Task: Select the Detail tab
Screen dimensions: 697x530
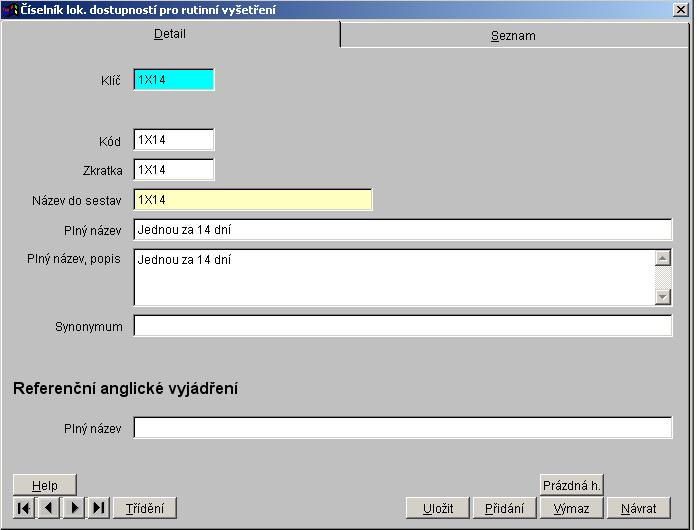Action: (170, 34)
